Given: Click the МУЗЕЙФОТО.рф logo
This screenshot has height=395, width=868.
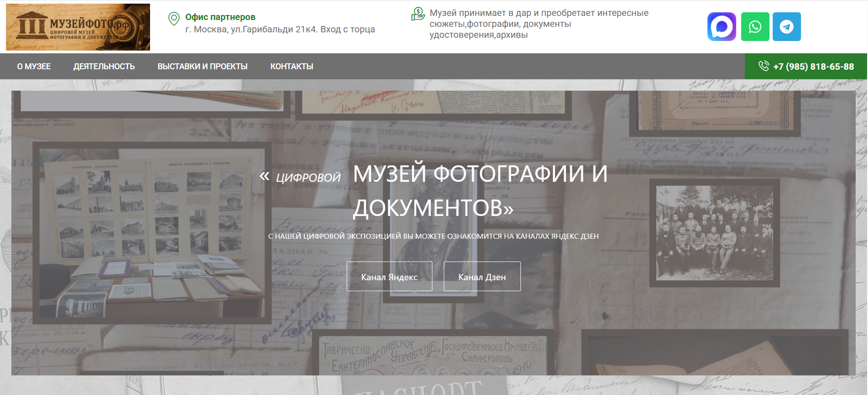Looking at the screenshot, I should 78,27.
